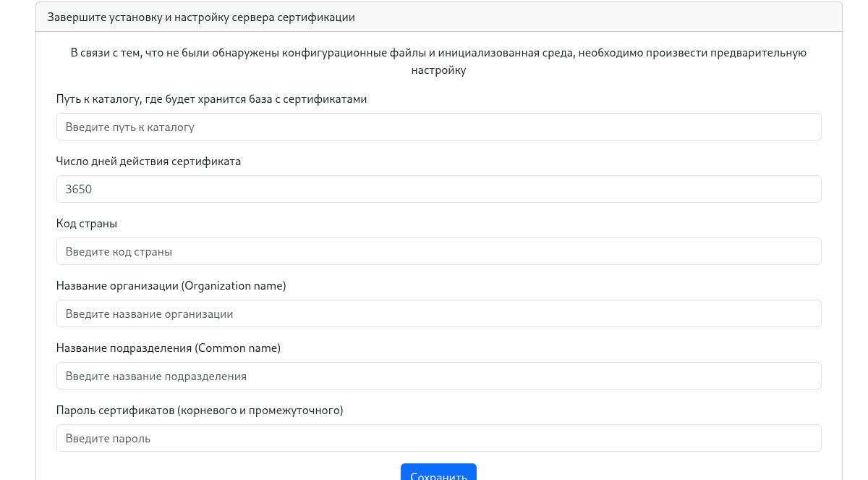Focus the certificate validity days field showing 3650
This screenshot has width=868, height=480.
click(438, 189)
